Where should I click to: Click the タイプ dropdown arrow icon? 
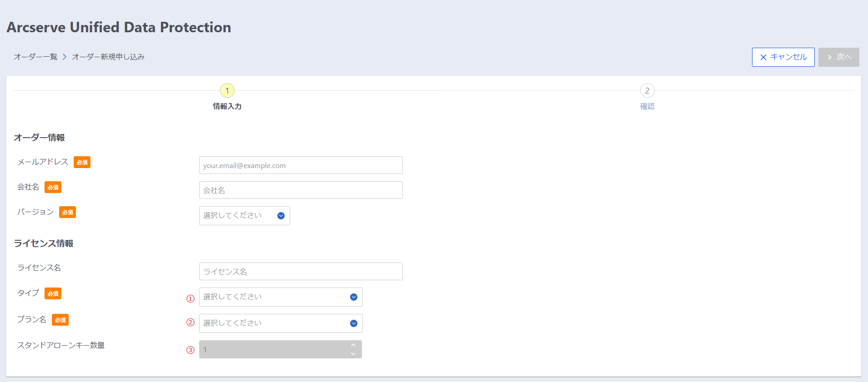click(354, 297)
